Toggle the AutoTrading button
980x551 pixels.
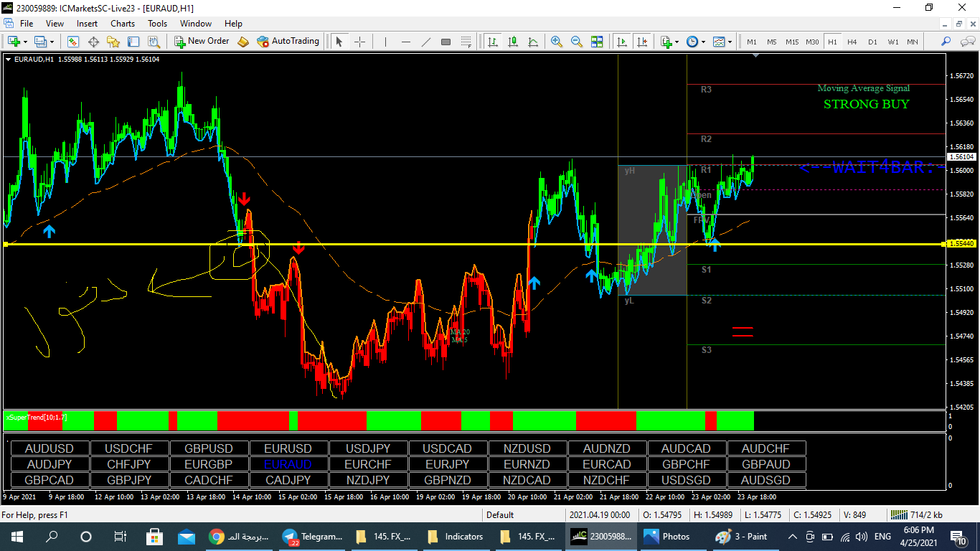coord(288,42)
